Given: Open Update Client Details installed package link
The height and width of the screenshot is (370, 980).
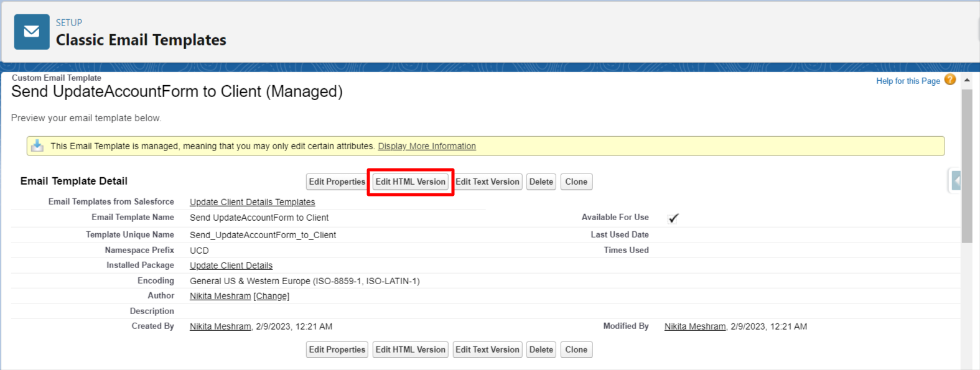Looking at the screenshot, I should pos(231,266).
